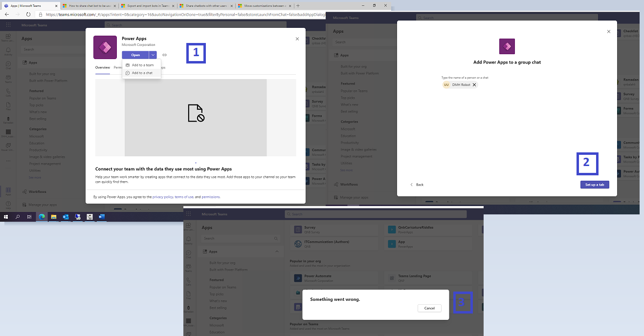This screenshot has height=336, width=644.
Task: Open Chat in browser window's Teams rail
Action: (x=8, y=66)
